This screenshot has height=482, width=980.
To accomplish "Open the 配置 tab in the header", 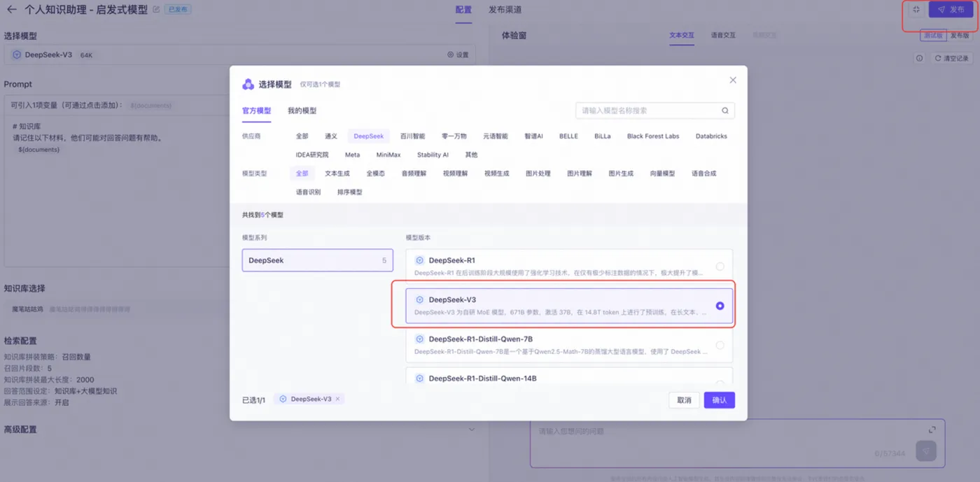I will (x=463, y=10).
